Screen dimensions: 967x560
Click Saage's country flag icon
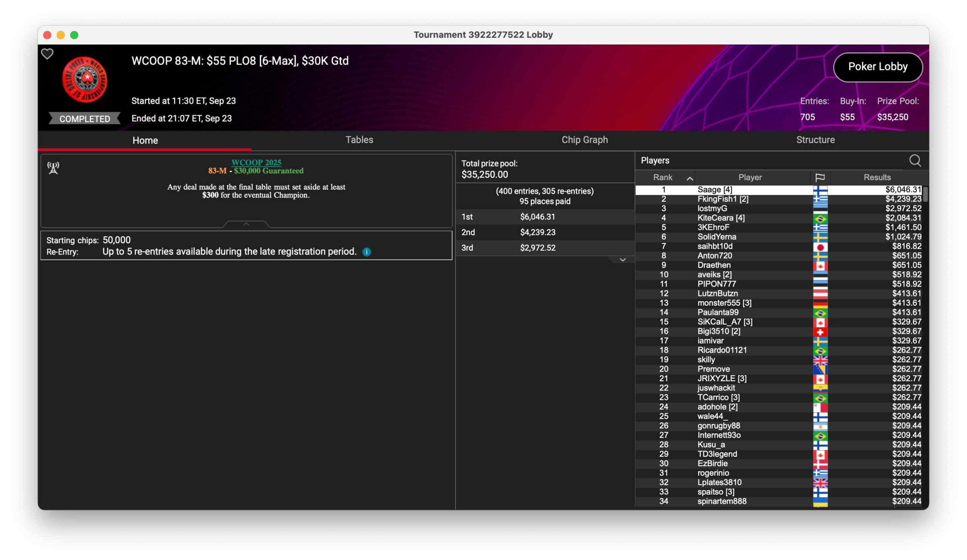point(820,190)
